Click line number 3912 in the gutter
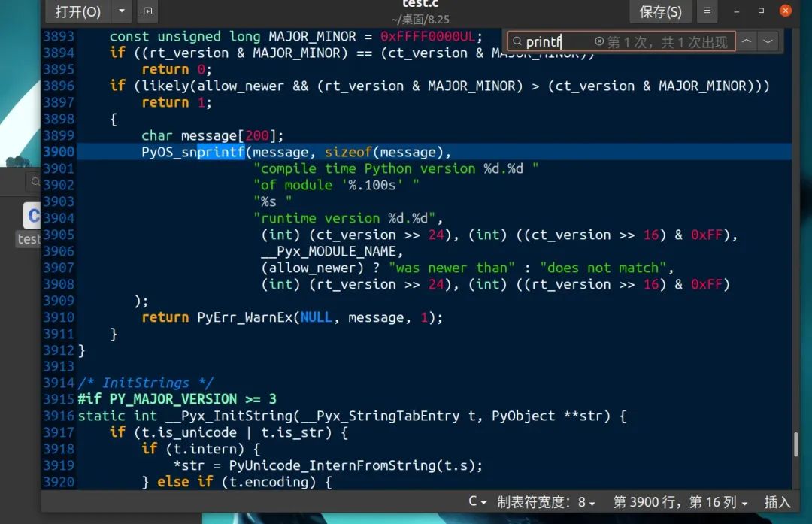The image size is (812, 524). point(59,350)
